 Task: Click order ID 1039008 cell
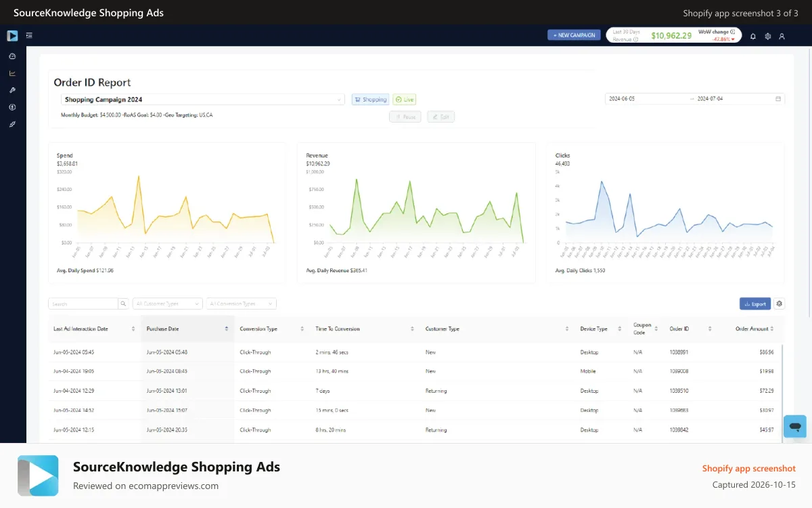[x=679, y=371]
